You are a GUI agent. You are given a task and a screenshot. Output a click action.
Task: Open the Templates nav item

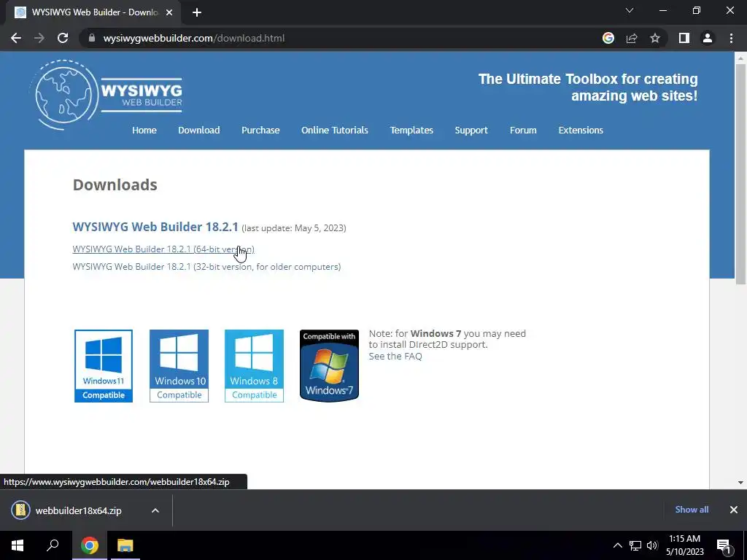point(411,130)
